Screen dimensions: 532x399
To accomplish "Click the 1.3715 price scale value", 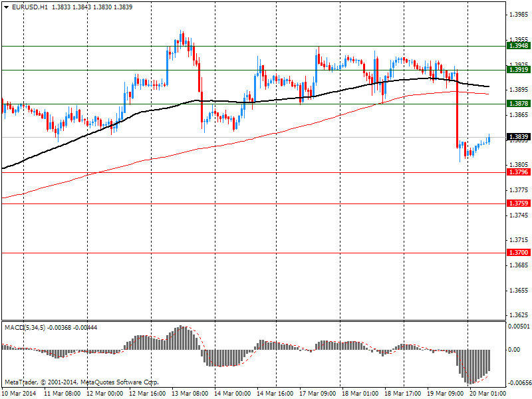I will [x=519, y=240].
